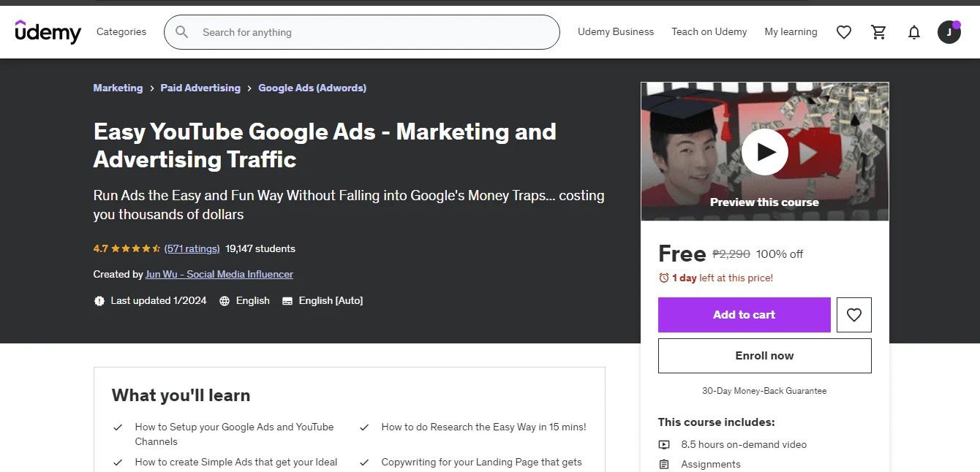Open Teach on Udemy link
Viewport: 980px width, 472px height.
709,32
